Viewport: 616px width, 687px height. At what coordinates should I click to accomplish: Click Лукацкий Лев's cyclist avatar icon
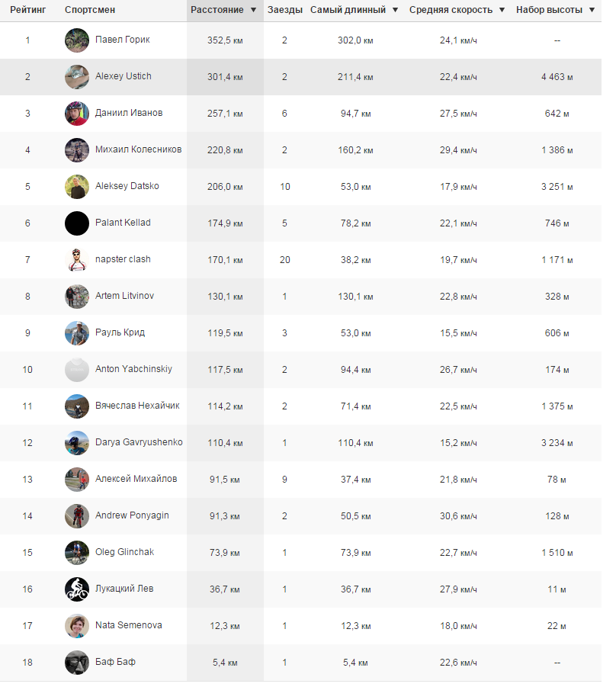[77, 589]
